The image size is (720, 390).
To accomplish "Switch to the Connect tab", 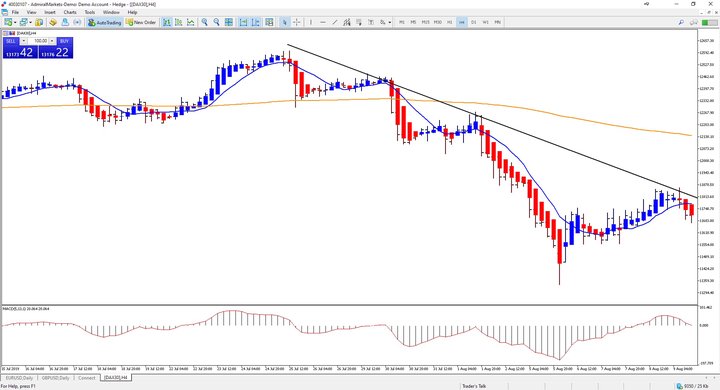I will click(x=86, y=378).
